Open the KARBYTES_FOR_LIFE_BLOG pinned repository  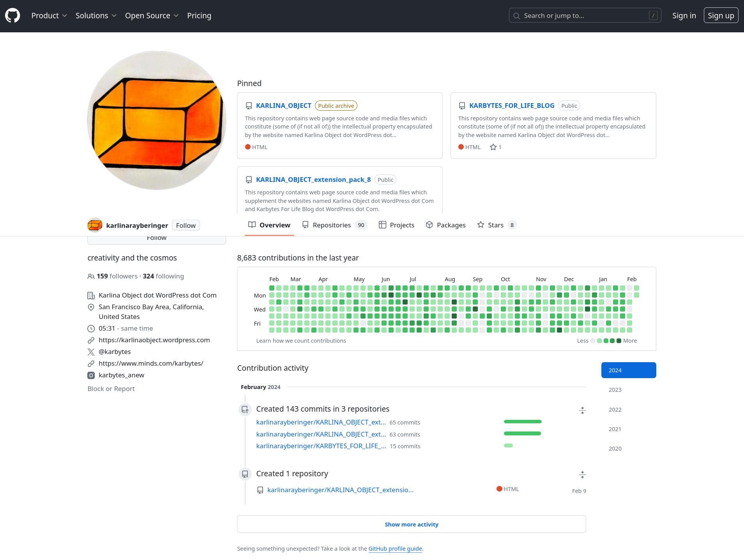511,106
